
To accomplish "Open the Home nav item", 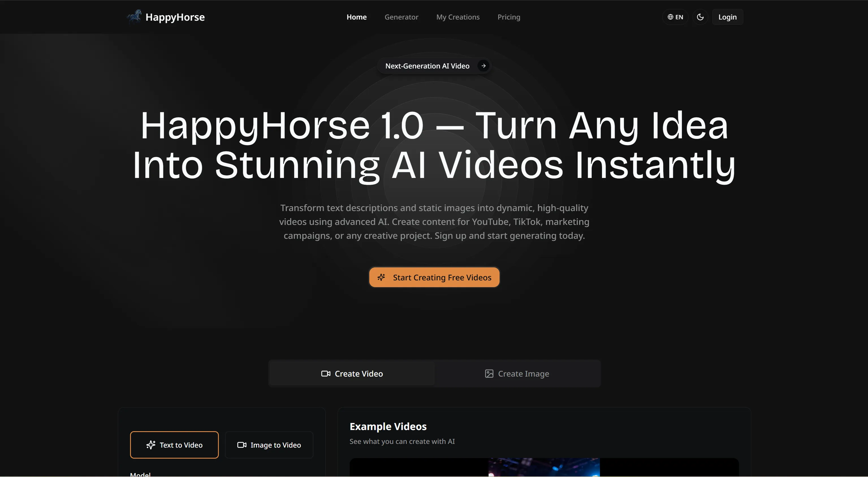I will pos(357,17).
